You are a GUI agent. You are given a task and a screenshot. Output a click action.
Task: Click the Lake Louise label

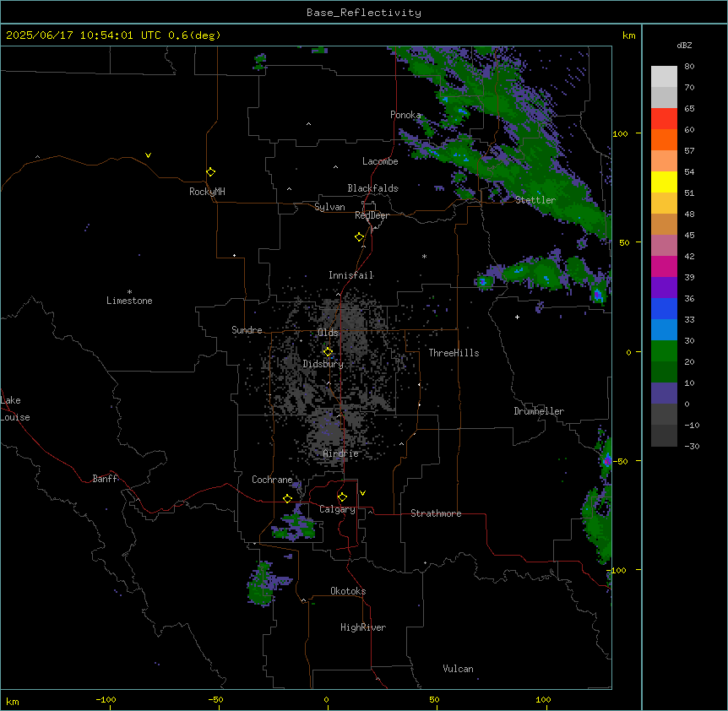pyautogui.click(x=15, y=409)
